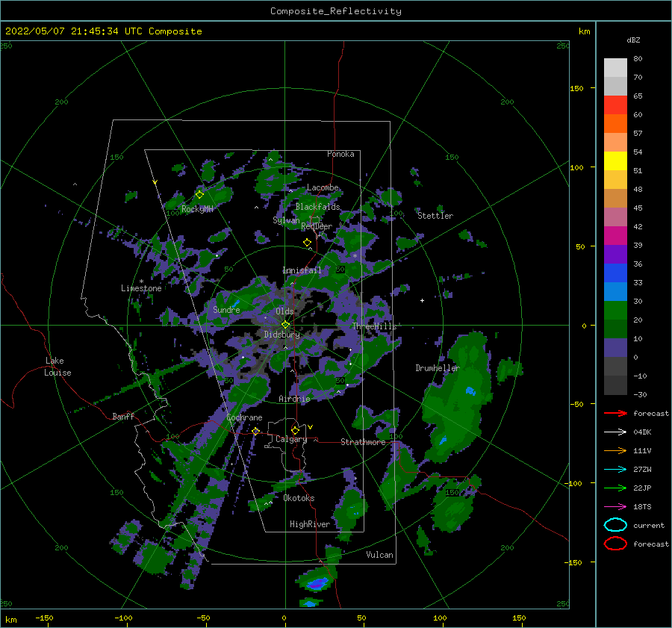Click the yellow diamond marker near Cochrane
This screenshot has width=672, height=628.
[x=256, y=432]
